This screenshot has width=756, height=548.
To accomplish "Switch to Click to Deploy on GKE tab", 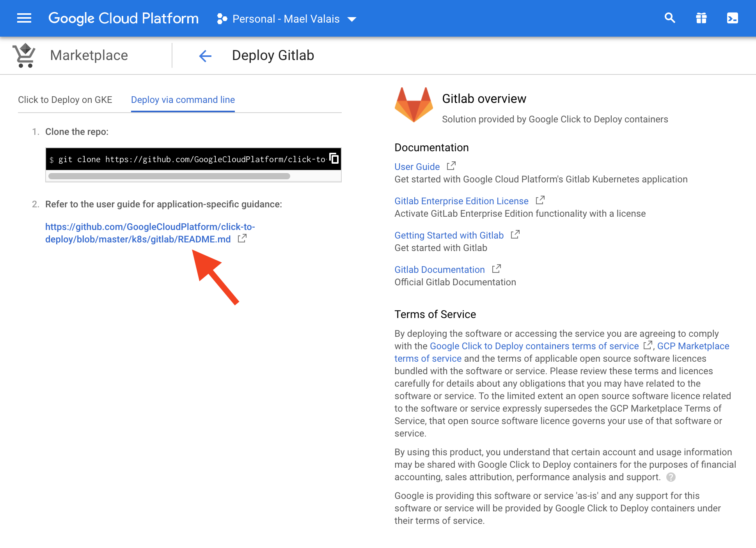I will [x=65, y=100].
